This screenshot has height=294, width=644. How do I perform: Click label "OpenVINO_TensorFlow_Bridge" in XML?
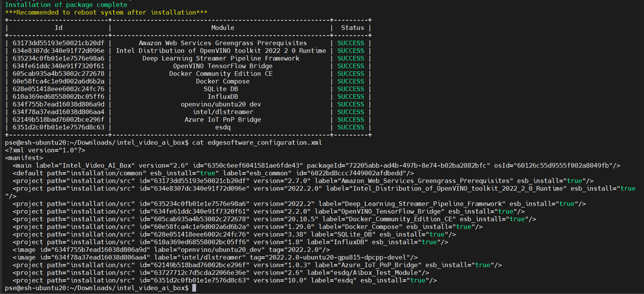click(x=392, y=211)
